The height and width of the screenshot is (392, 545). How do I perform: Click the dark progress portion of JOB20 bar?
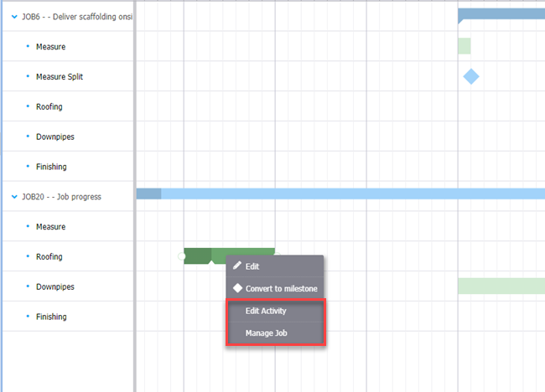[148, 194]
